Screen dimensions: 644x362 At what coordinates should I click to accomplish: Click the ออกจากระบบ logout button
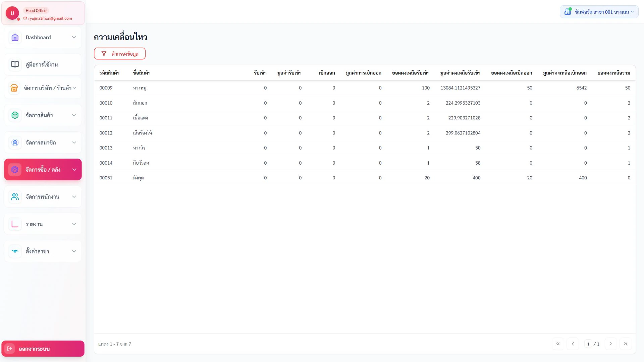[x=43, y=349]
